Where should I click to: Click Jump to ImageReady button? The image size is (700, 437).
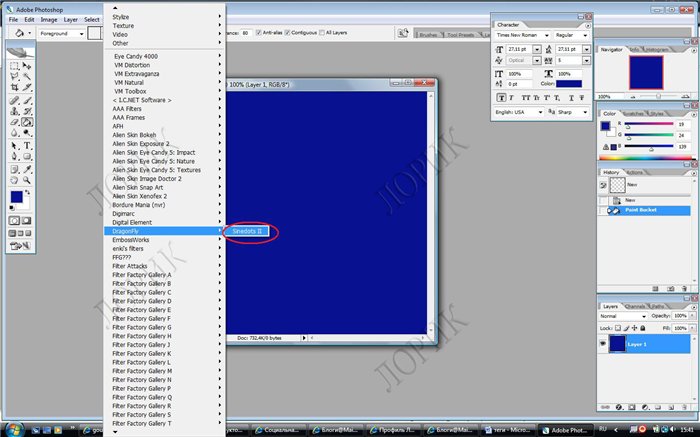coord(21,246)
